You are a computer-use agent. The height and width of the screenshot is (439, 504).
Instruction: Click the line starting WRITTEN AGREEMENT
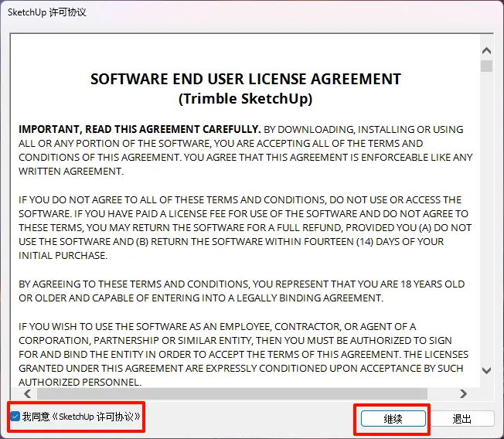pos(71,172)
